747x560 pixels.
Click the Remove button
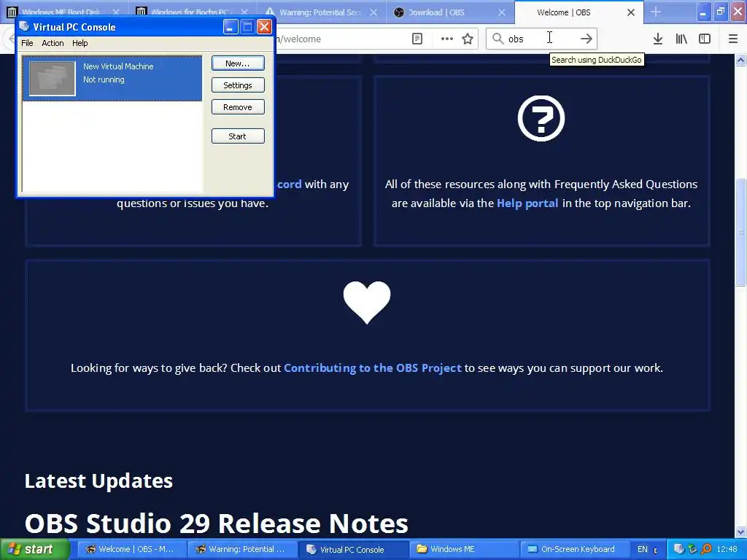point(238,107)
